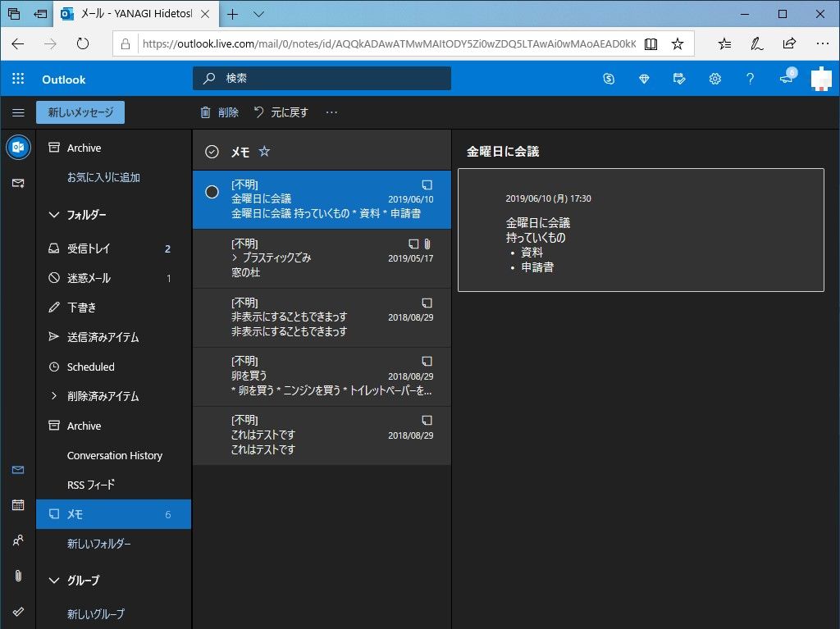The height and width of the screenshot is (629, 840).
Task: Open attachments paperclip in left rail
Action: coord(17,574)
